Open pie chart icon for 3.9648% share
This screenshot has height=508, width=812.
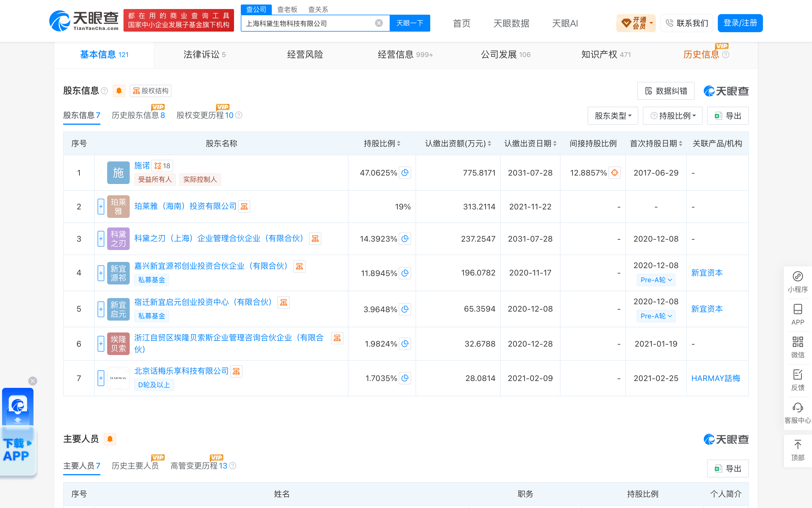coord(405,309)
